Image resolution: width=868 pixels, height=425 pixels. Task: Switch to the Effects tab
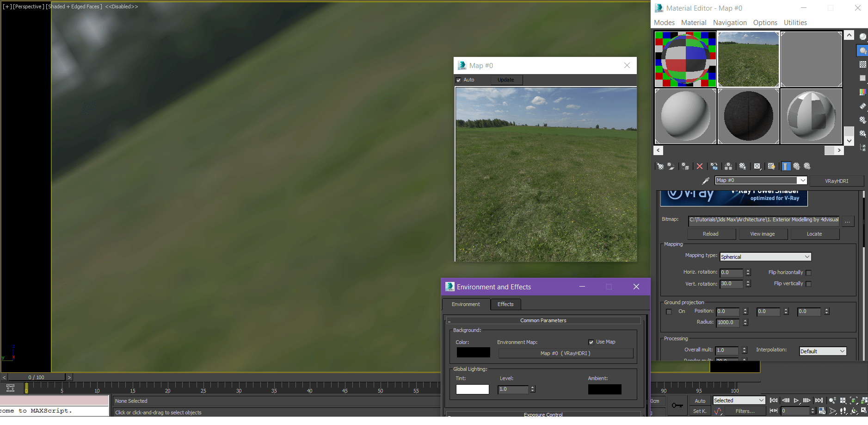[x=506, y=304]
